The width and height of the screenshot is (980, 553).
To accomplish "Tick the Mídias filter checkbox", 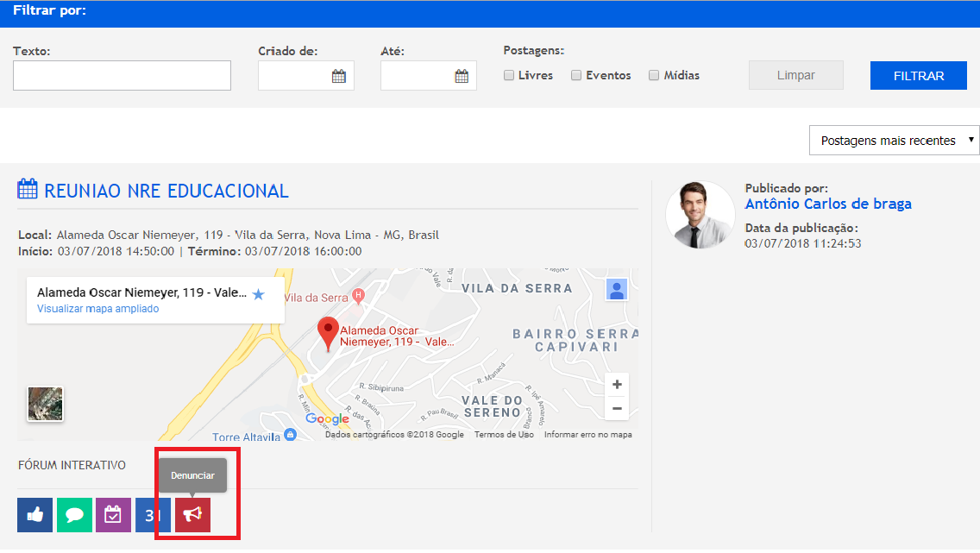I will point(654,75).
